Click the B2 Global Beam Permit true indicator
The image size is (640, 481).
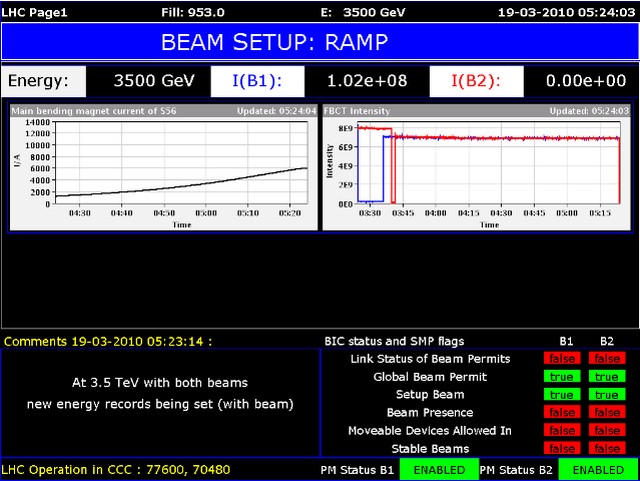tap(607, 376)
